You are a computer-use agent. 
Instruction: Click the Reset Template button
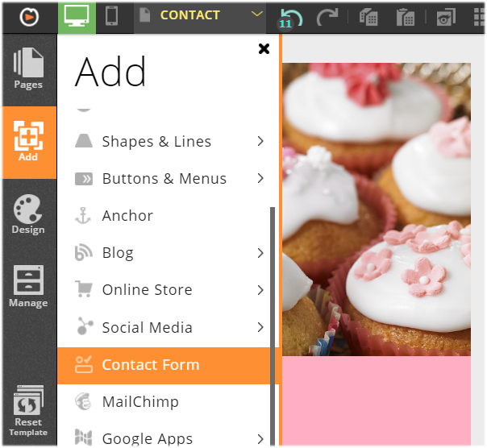[28, 410]
